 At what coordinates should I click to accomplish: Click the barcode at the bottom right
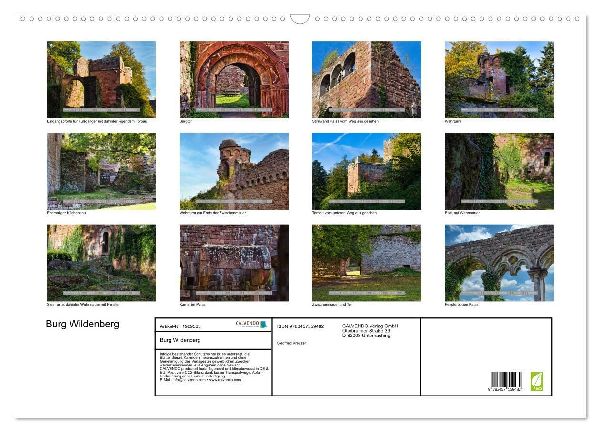[x=506, y=381]
